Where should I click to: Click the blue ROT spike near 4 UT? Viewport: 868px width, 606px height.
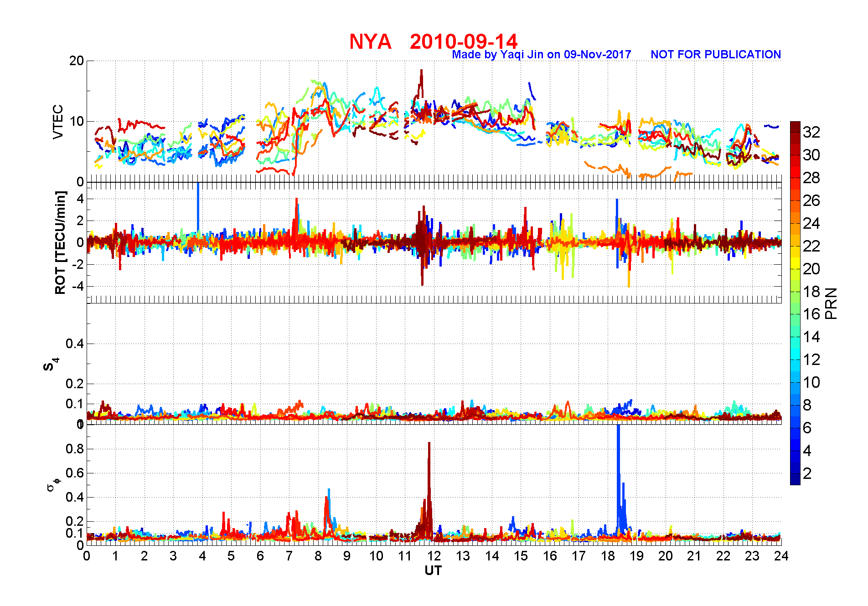click(198, 207)
